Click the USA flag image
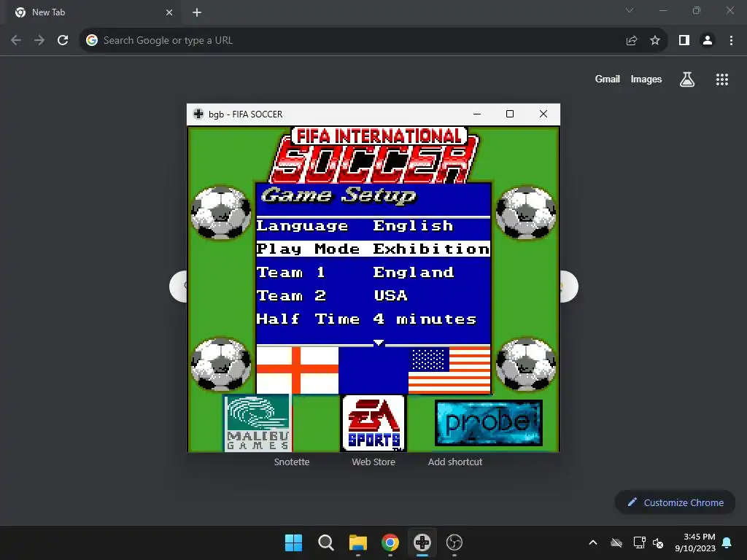The width and height of the screenshot is (747, 560). click(x=449, y=370)
